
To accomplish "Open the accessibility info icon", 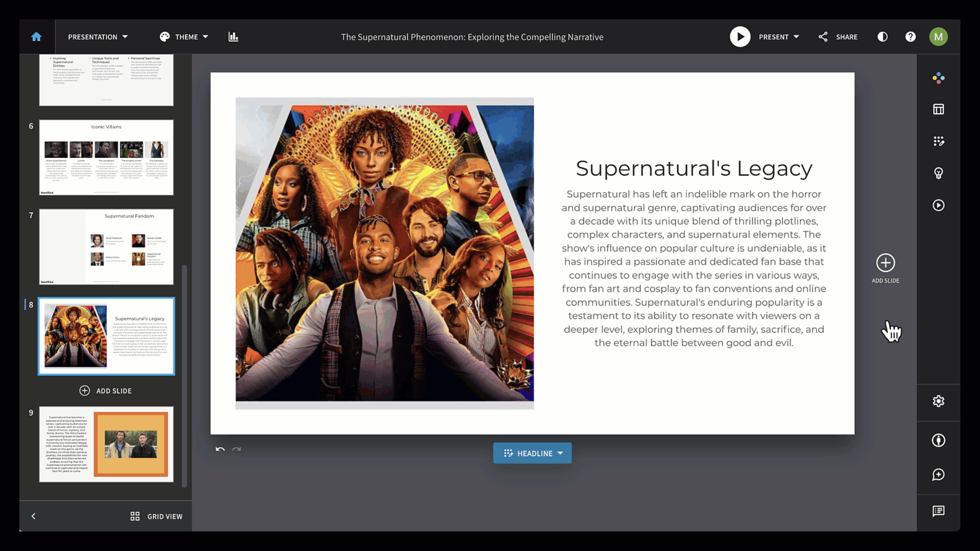I will [x=939, y=440].
